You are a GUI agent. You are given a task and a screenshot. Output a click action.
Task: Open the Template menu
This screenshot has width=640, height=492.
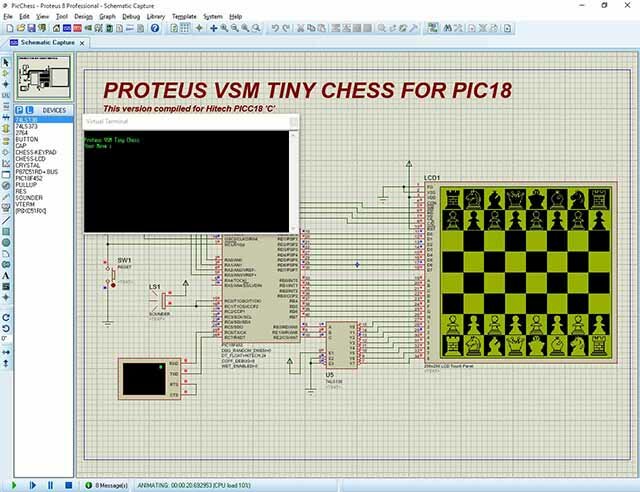pos(184,16)
